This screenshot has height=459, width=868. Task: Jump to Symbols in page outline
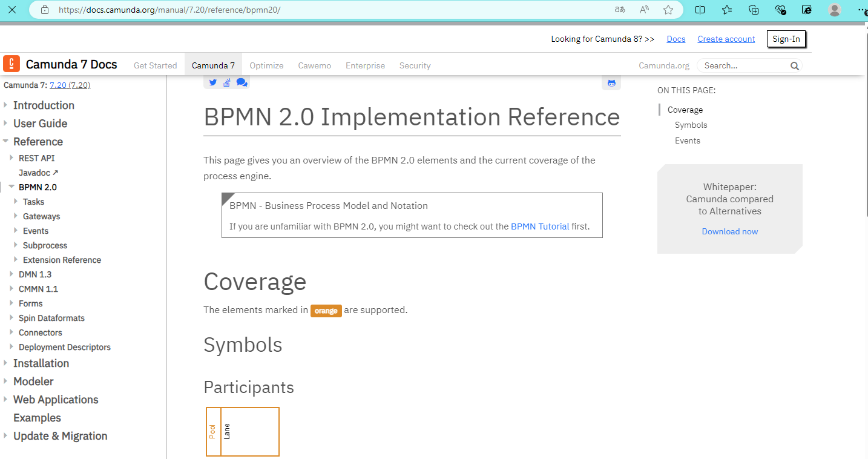tap(691, 125)
